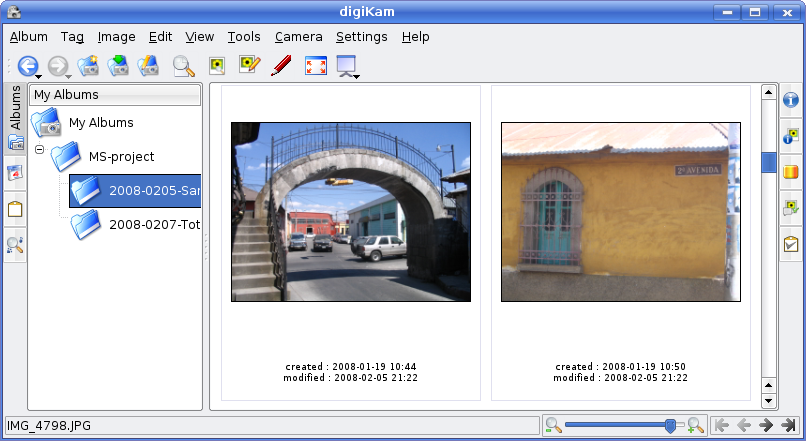Open the Tools menu
Image resolution: width=806 pixels, height=441 pixels.
pyautogui.click(x=243, y=37)
